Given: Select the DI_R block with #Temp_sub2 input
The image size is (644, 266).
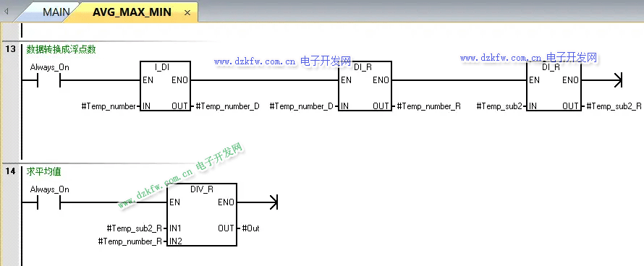Looking at the screenshot, I should (x=554, y=87).
